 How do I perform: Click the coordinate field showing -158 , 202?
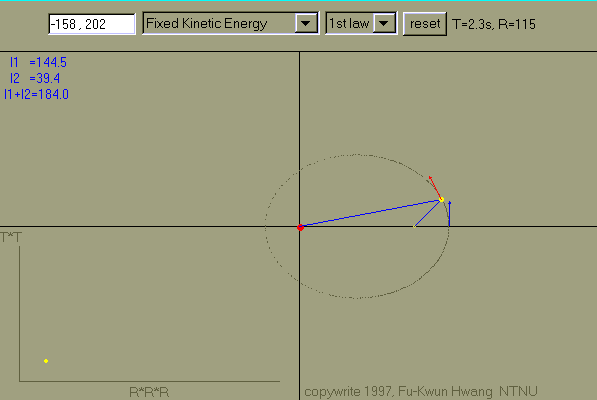(92, 24)
